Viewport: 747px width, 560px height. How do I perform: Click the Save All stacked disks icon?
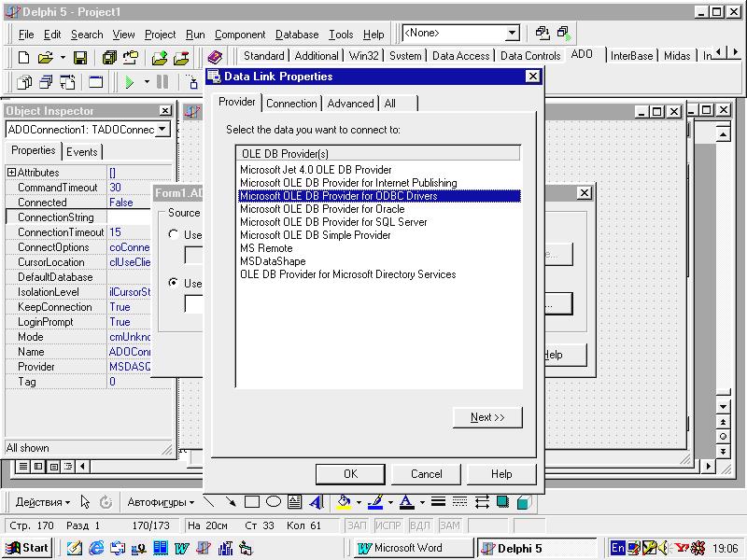coord(109,58)
